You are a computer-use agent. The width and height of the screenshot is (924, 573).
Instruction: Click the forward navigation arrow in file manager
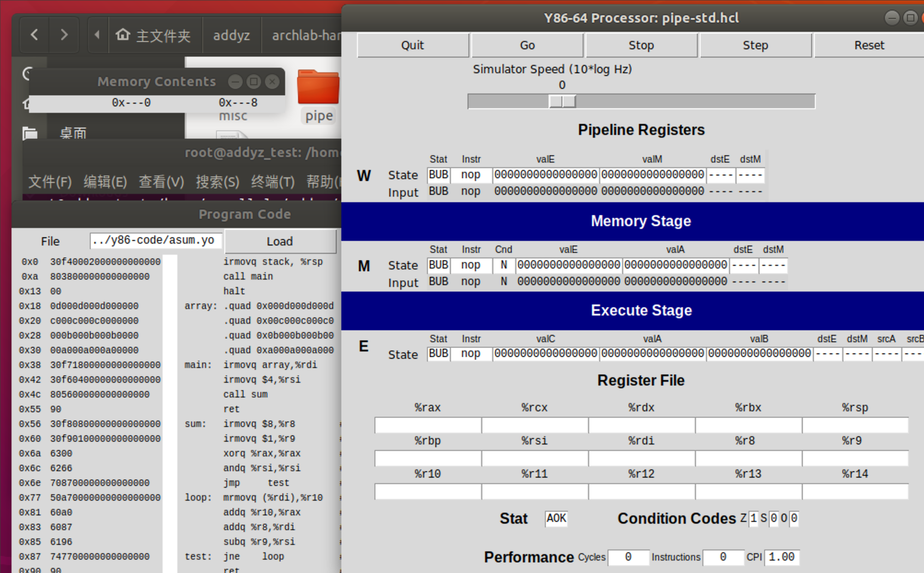click(64, 35)
